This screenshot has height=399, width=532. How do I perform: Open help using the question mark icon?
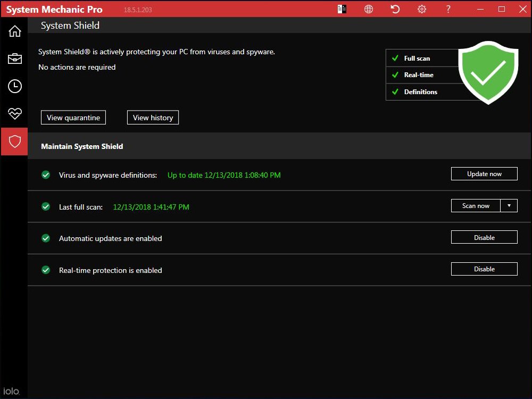(x=448, y=9)
